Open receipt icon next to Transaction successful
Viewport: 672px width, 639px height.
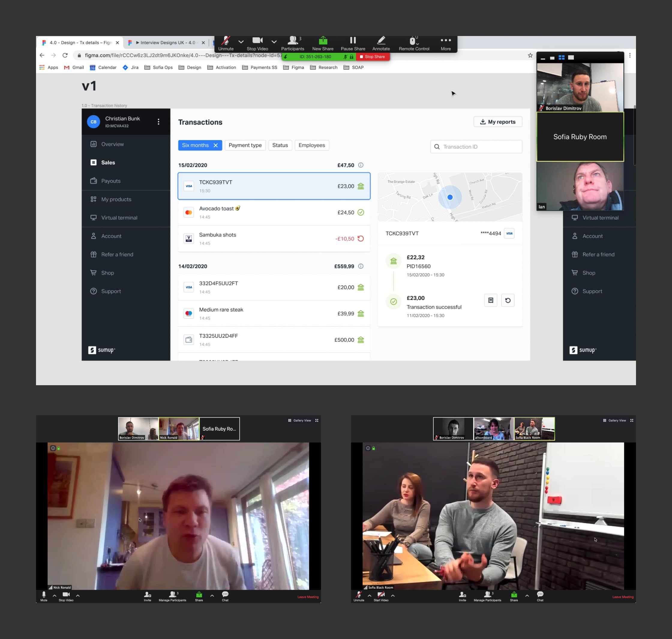[x=490, y=300]
